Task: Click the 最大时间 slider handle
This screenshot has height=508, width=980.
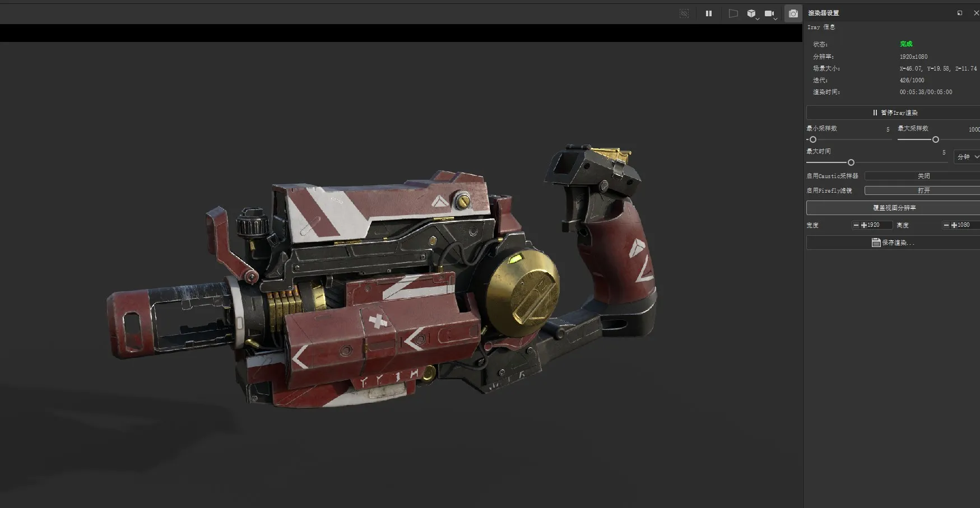Action: pyautogui.click(x=851, y=162)
